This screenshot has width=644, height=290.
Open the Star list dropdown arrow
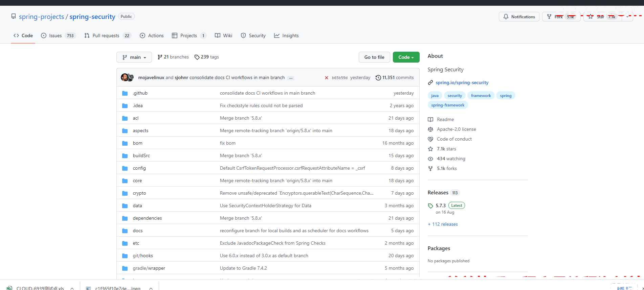pyautogui.click(x=628, y=17)
